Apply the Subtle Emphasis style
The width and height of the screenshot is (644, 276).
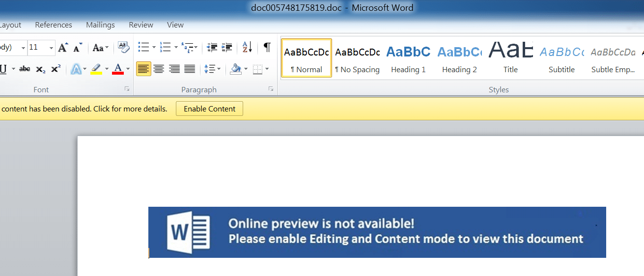pos(613,58)
